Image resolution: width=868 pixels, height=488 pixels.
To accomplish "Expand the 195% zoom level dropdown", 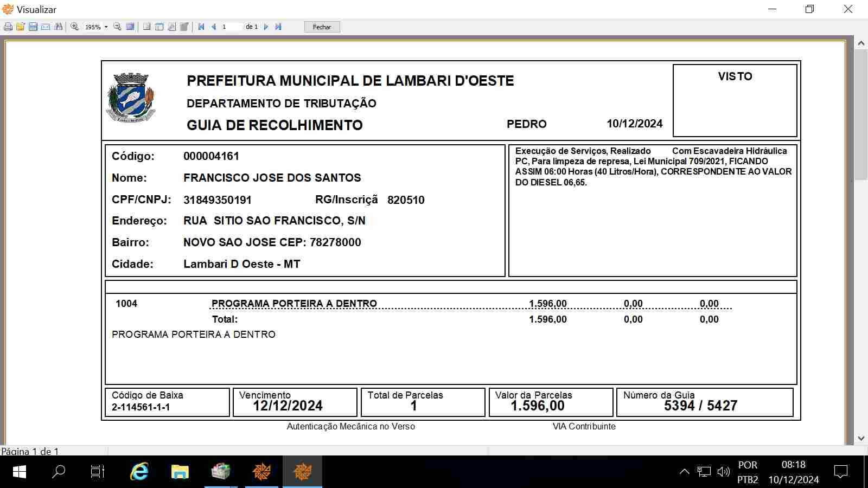I will pos(106,27).
